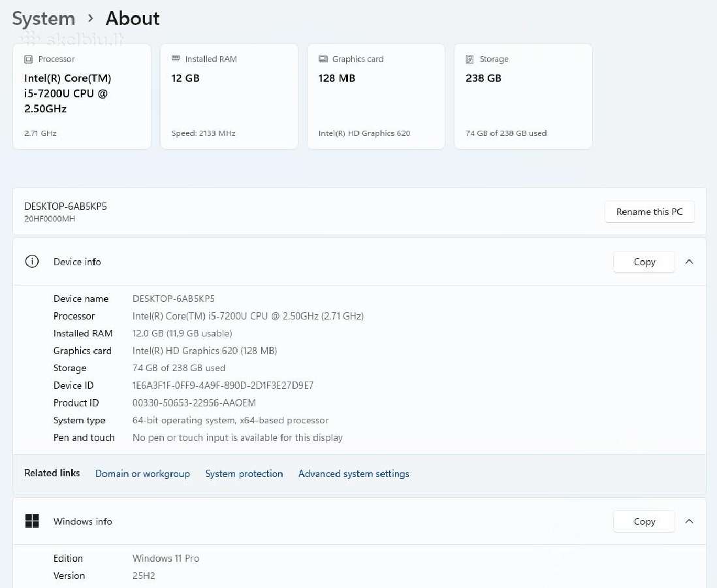Click the Processor chip icon on the card
This screenshot has width=717, height=588.
(28, 59)
